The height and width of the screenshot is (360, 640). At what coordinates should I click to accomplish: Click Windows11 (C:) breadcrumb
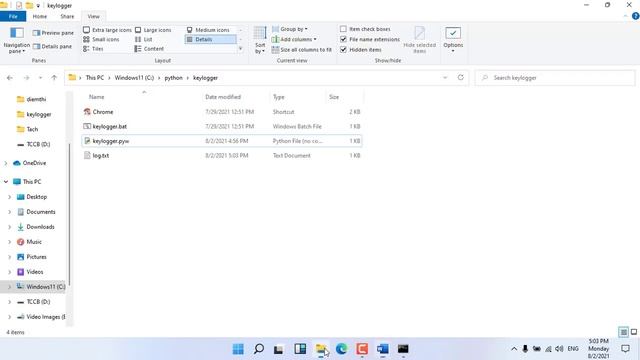[134, 78]
